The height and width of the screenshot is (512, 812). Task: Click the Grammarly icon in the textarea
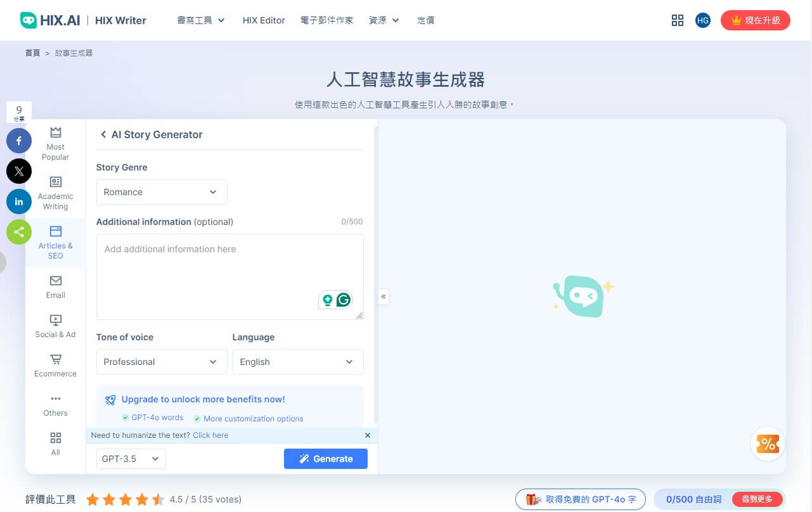(344, 300)
